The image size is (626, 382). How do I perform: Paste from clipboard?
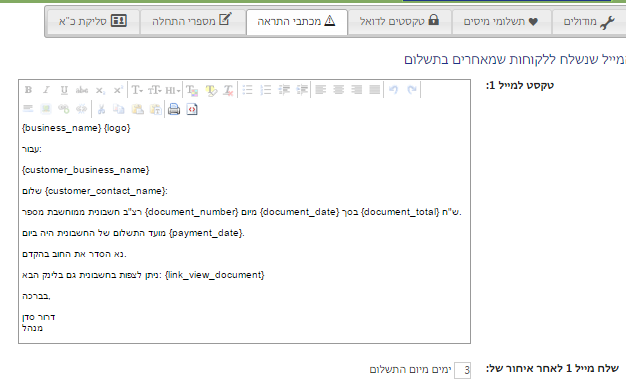[138, 109]
